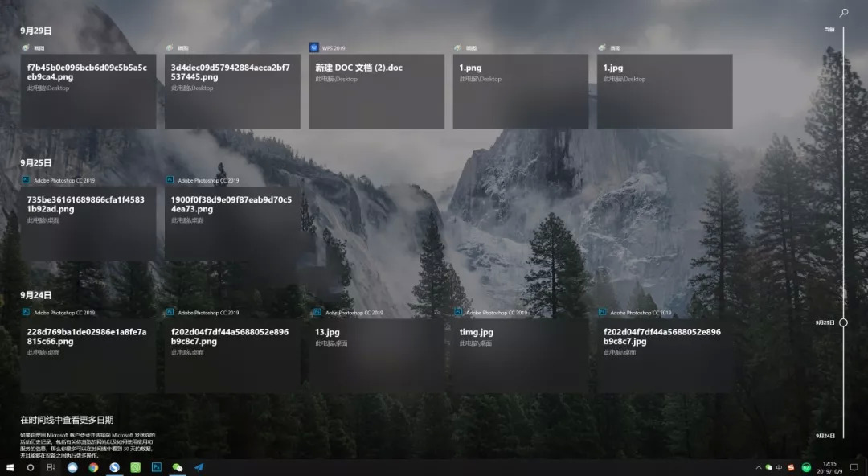The width and height of the screenshot is (868, 476).
Task: Open the 1.png activity card
Action: 520,92
